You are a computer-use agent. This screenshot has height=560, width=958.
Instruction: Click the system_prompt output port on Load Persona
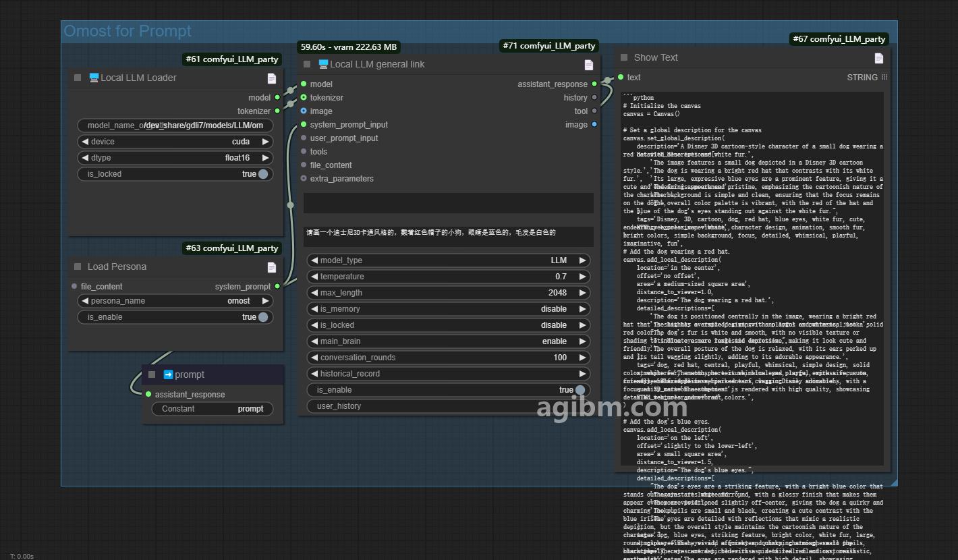coord(277,287)
